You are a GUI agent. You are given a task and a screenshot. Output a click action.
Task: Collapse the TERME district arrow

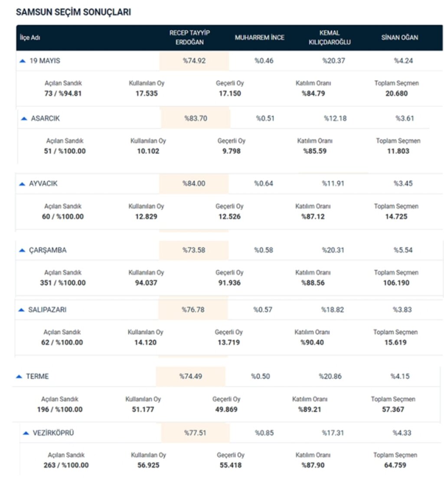click(19, 377)
